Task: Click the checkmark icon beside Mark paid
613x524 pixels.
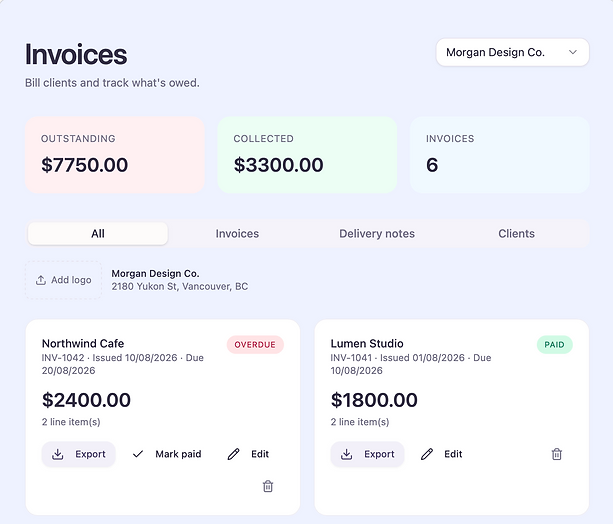Action: click(x=138, y=454)
